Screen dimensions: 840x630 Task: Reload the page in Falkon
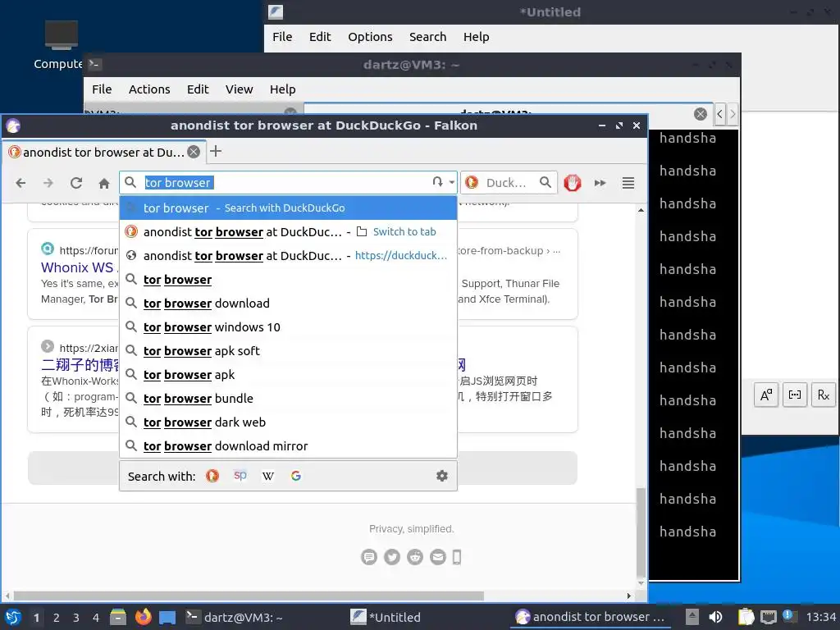[76, 183]
